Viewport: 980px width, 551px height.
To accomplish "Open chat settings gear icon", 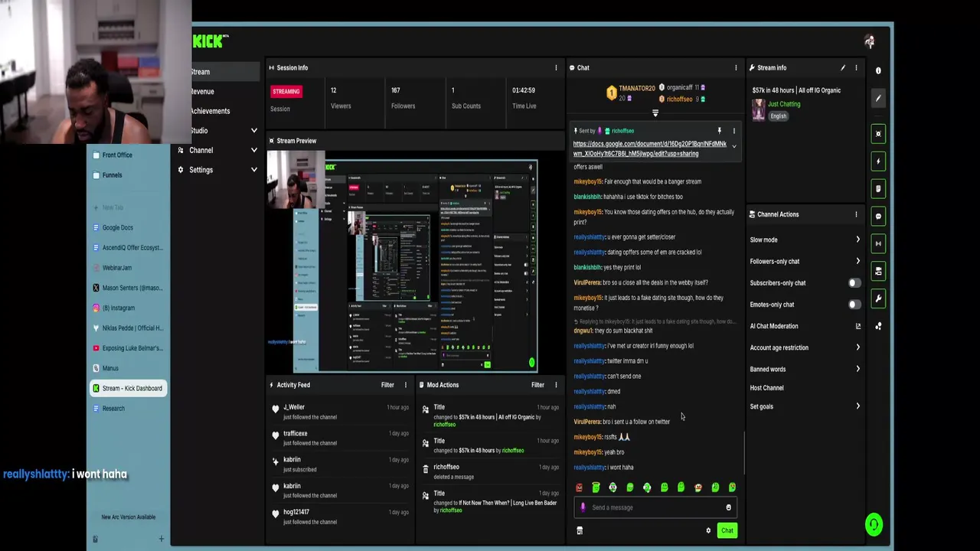I will (x=708, y=530).
